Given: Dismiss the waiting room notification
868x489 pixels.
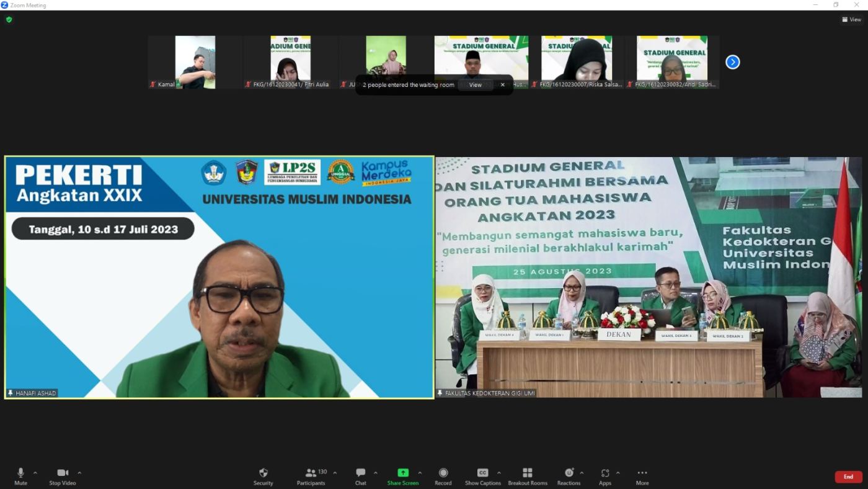Looking at the screenshot, I should coord(503,85).
